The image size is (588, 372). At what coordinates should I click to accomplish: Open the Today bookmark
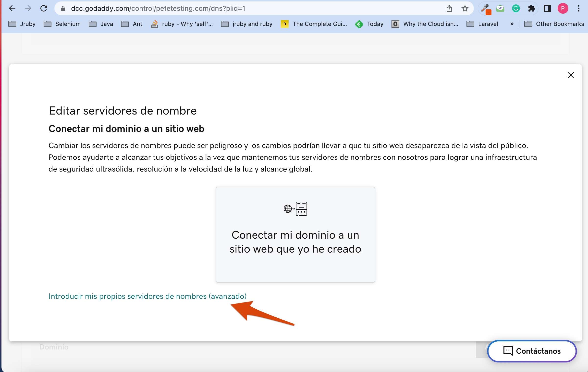point(369,24)
